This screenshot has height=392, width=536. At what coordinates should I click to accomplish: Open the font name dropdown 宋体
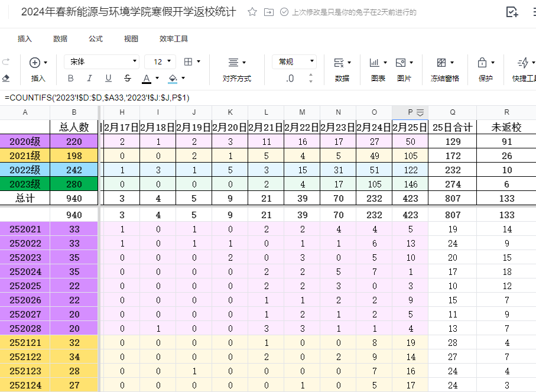(101, 61)
